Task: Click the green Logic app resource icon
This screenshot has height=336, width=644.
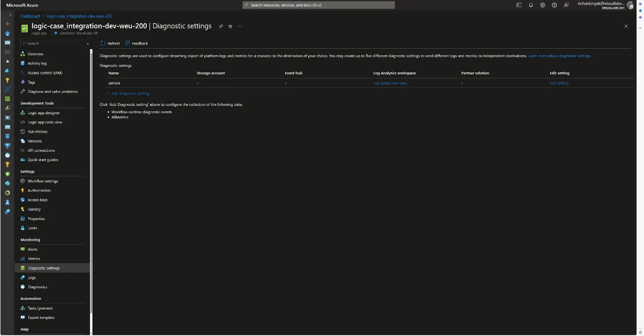Action: [25, 28]
